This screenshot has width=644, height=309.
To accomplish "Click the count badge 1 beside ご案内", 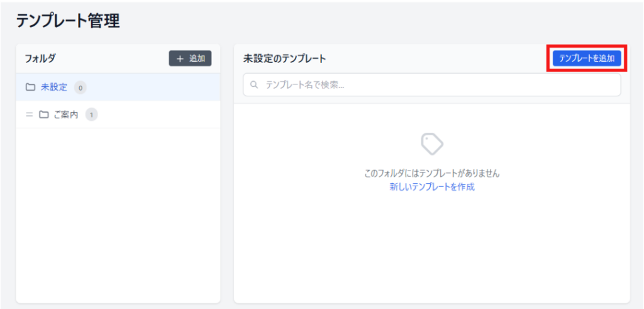I will pos(91,115).
